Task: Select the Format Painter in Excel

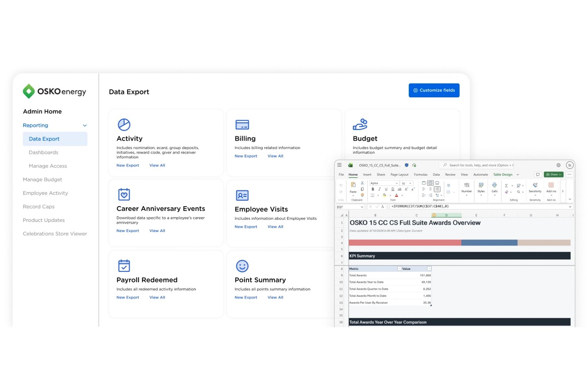Action: (x=362, y=195)
